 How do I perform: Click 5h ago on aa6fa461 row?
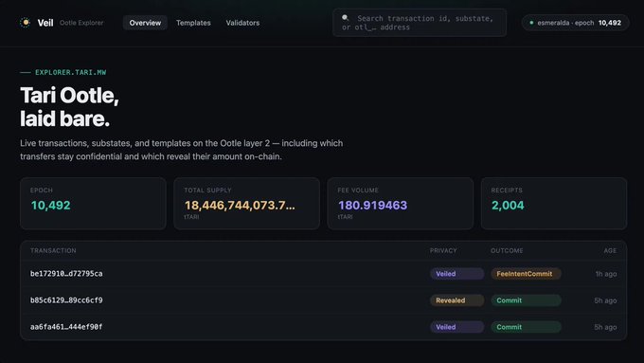point(605,327)
